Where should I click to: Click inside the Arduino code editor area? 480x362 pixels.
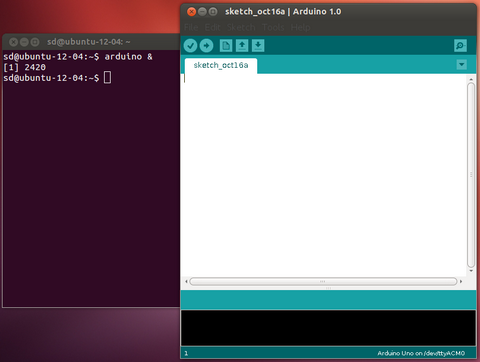323,175
